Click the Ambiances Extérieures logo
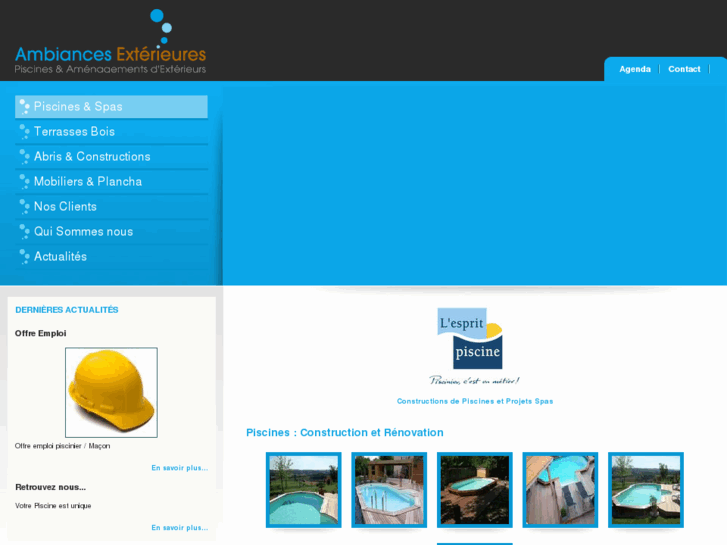 pos(110,41)
